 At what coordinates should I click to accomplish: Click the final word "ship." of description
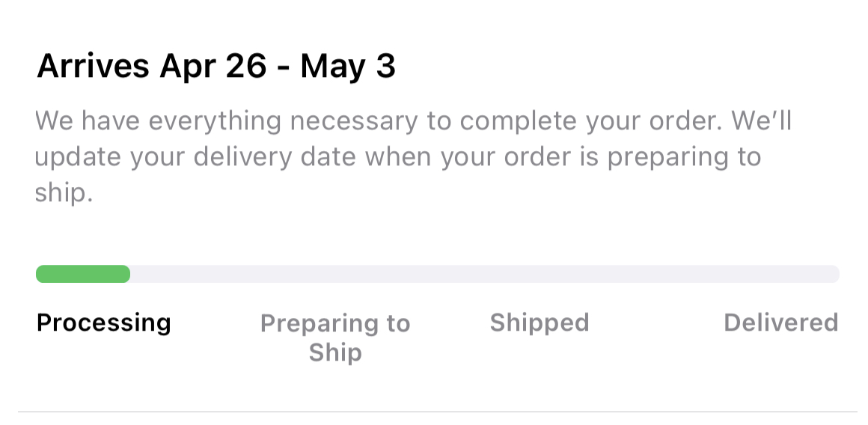pos(64,193)
